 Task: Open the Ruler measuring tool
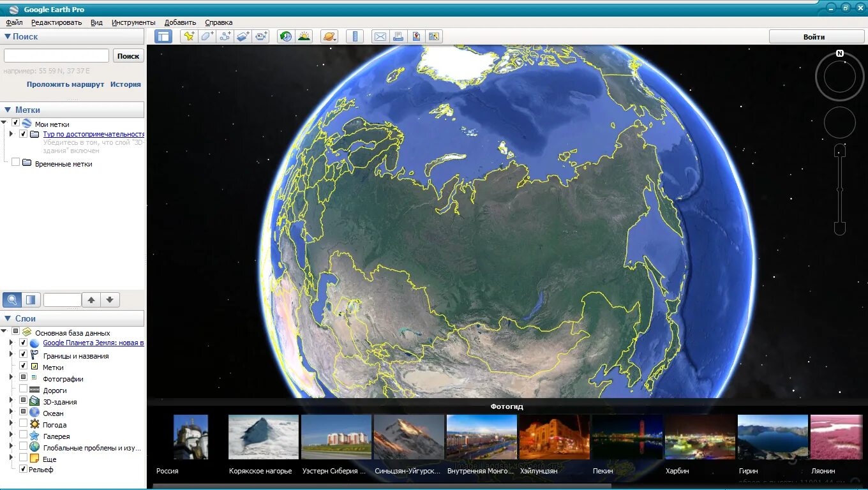[x=354, y=36]
